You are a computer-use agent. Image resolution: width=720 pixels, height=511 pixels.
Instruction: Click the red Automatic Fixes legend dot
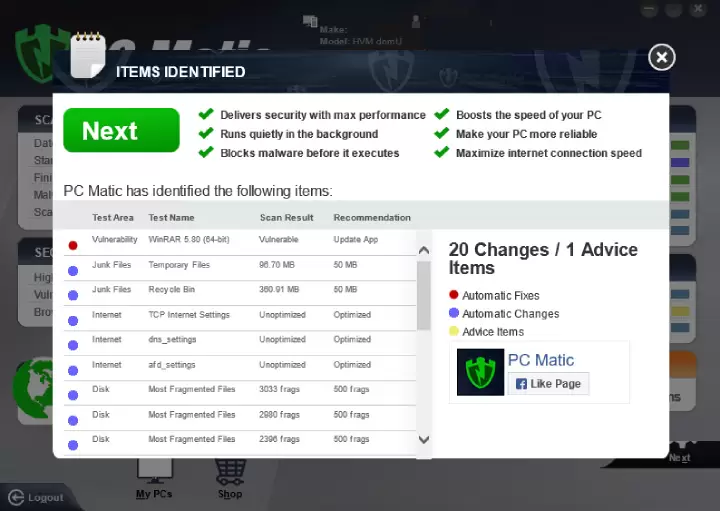point(454,295)
